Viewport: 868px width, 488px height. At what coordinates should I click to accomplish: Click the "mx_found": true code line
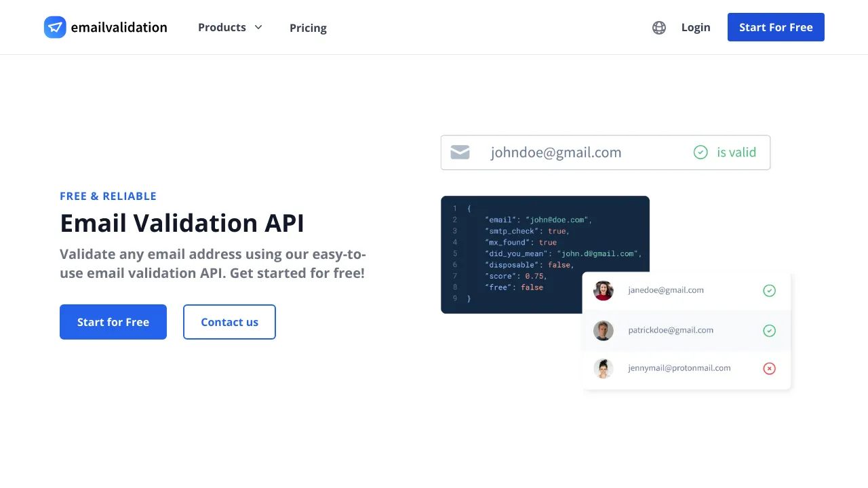521,242
